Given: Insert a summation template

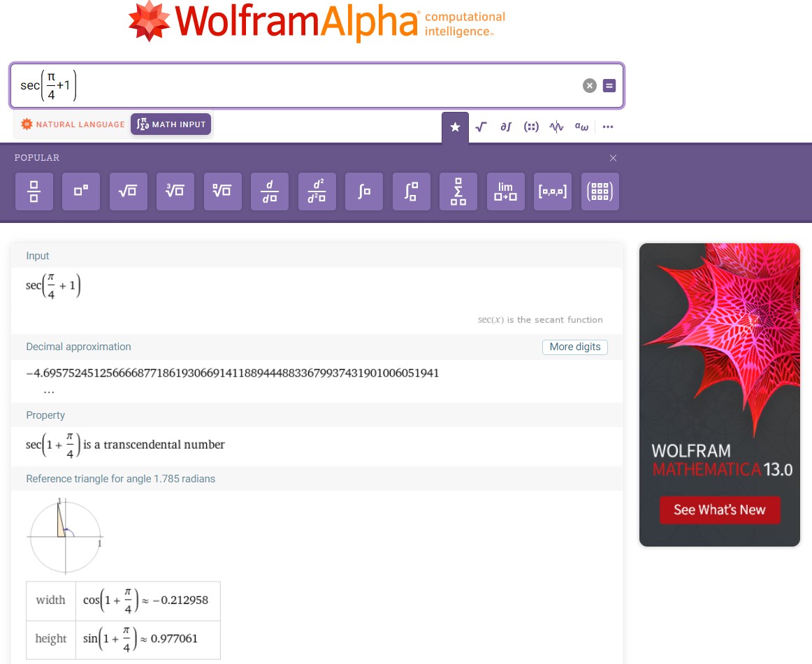Looking at the screenshot, I should click(x=458, y=192).
